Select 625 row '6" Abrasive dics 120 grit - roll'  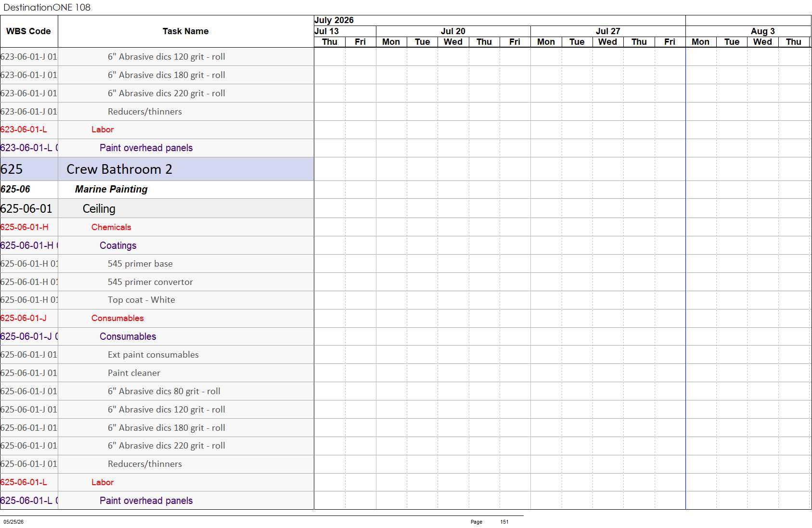(x=167, y=410)
